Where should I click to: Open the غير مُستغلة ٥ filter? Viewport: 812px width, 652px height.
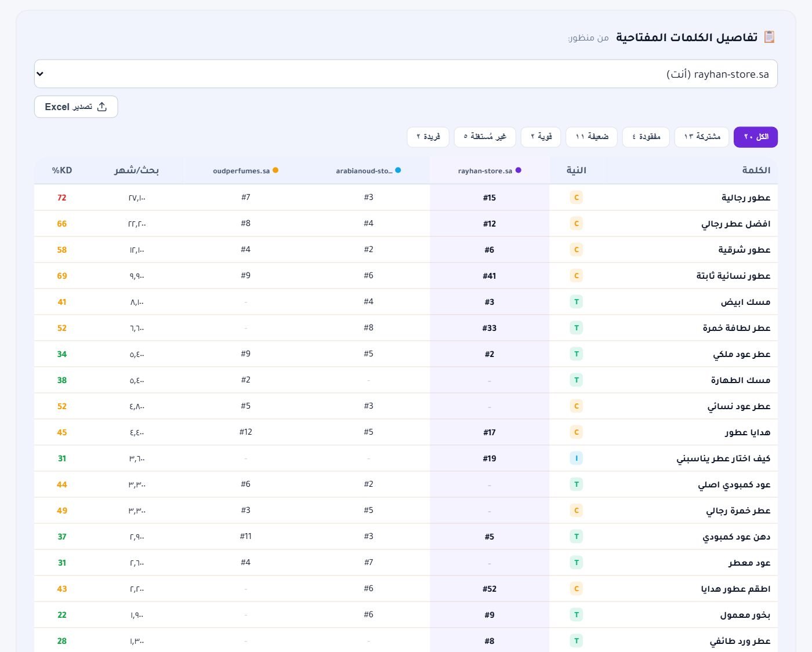(485, 137)
